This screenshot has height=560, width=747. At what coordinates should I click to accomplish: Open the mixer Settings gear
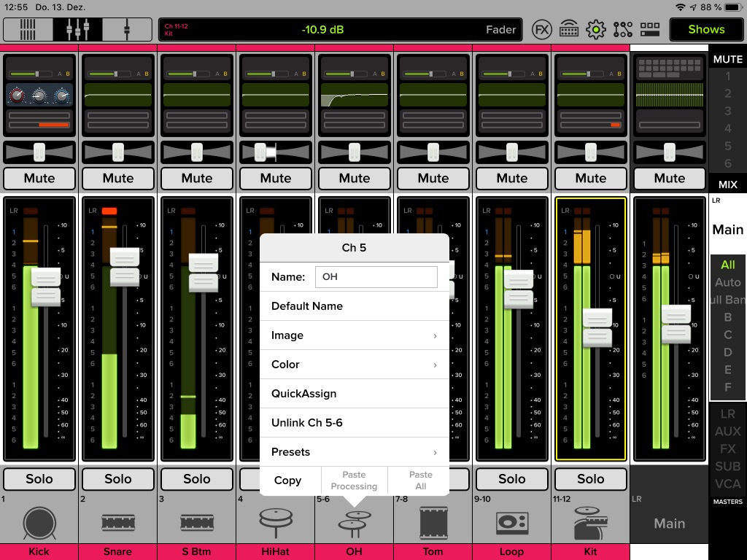[x=596, y=29]
